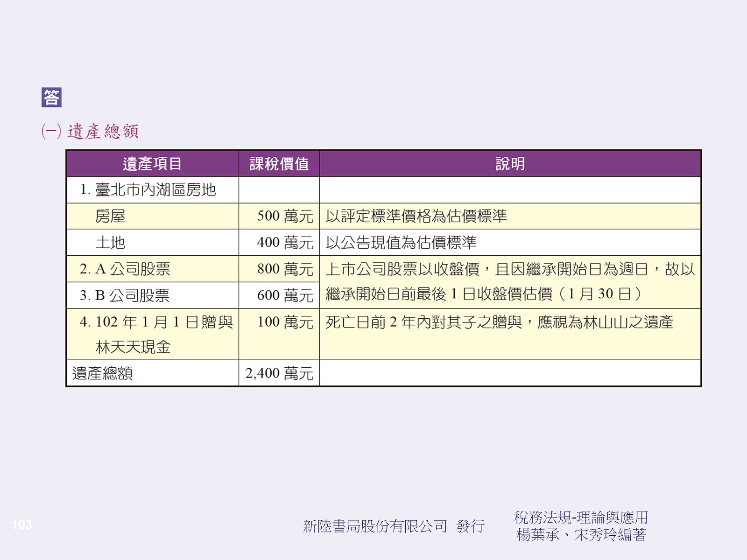Select the footer 新陸書局股份有限公司 發行

(394, 526)
